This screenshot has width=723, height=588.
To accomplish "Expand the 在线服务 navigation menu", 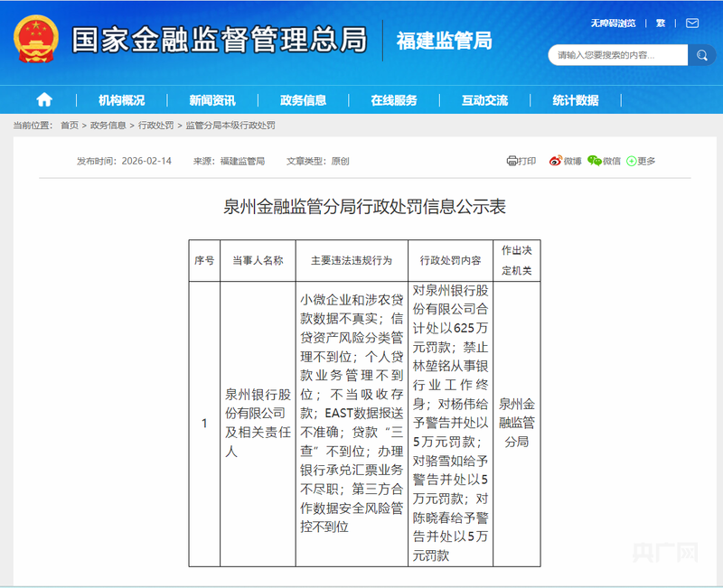I will (394, 100).
